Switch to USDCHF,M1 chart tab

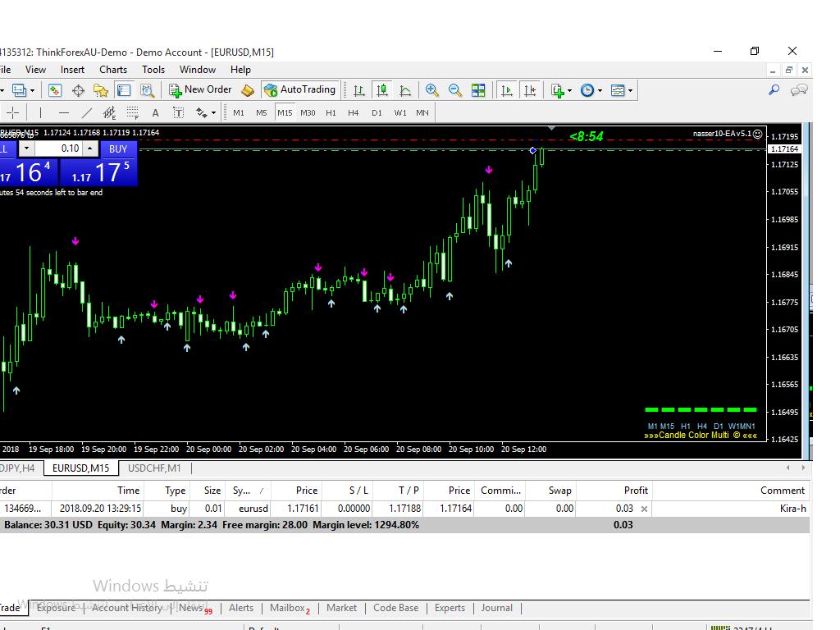click(154, 468)
